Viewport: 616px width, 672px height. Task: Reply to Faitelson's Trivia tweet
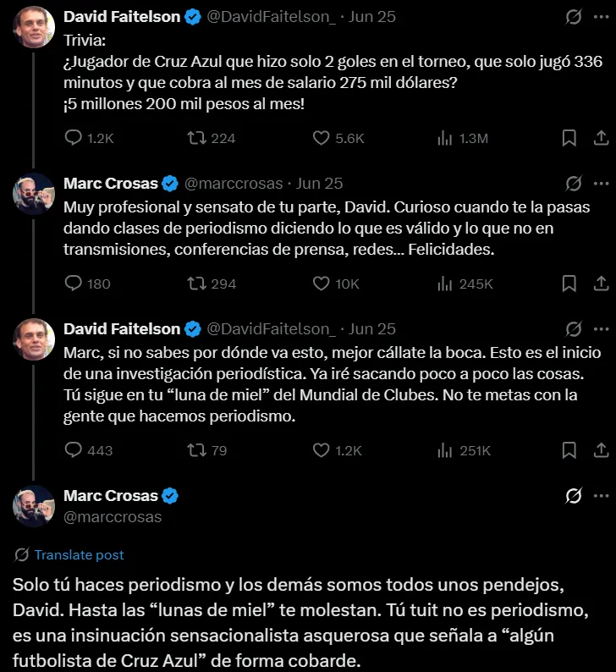click(74, 138)
